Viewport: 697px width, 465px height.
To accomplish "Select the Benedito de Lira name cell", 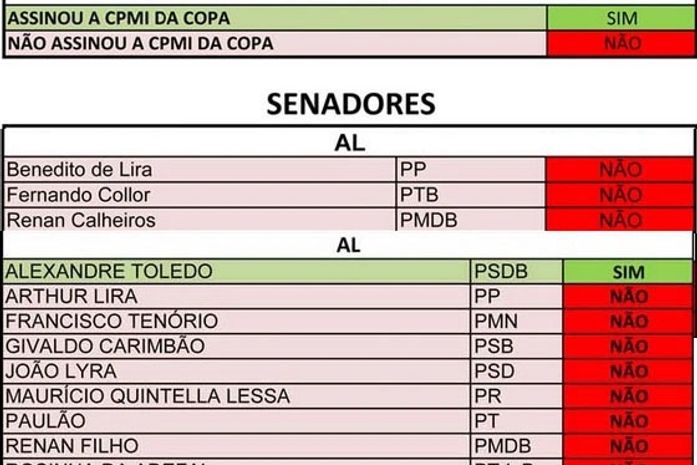I will [200, 170].
